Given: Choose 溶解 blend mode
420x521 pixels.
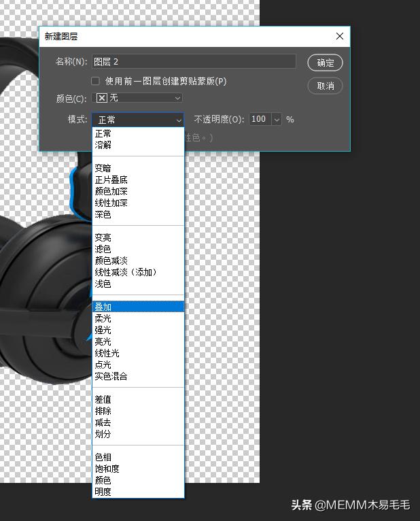Looking at the screenshot, I should click(138, 145).
